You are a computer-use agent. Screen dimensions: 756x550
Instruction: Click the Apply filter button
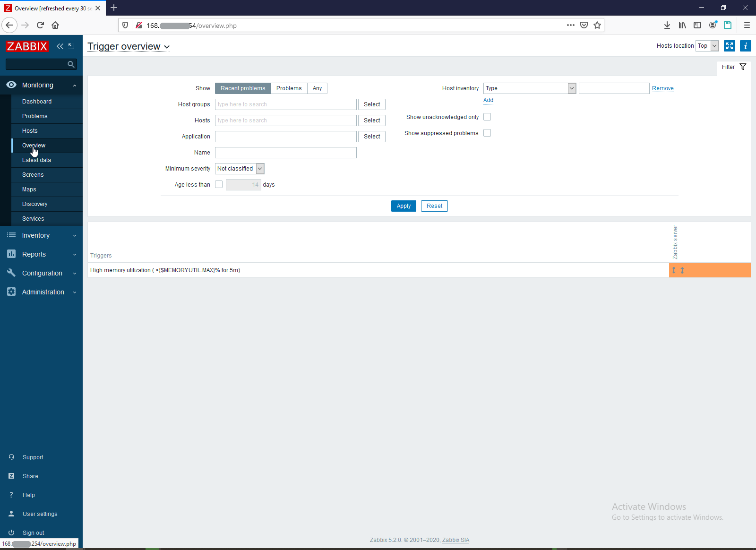click(404, 206)
